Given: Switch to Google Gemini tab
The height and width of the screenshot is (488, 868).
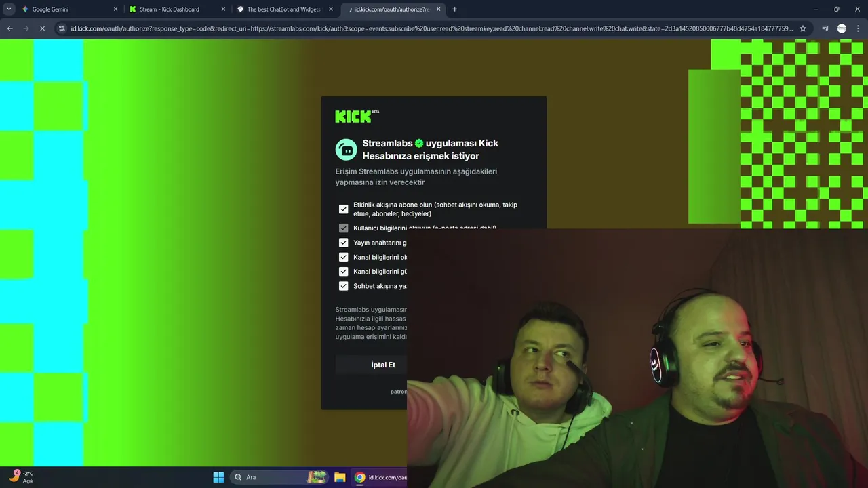Looking at the screenshot, I should 68,9.
